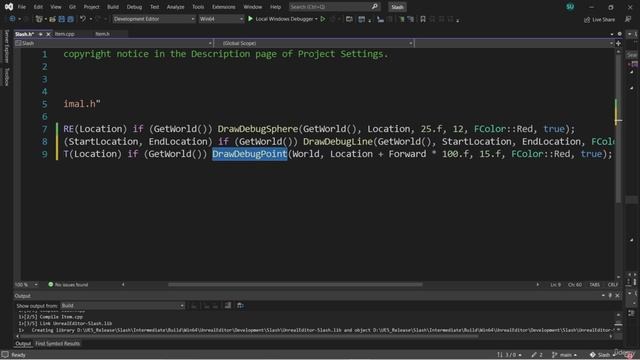640x360 pixels.
Task: Click the split editor plus icon
Action: [618, 43]
